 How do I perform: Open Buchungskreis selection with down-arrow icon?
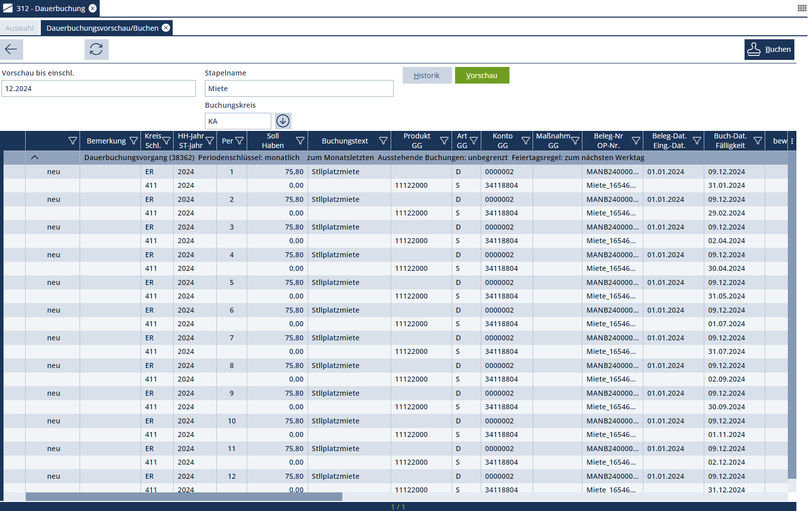pyautogui.click(x=283, y=121)
